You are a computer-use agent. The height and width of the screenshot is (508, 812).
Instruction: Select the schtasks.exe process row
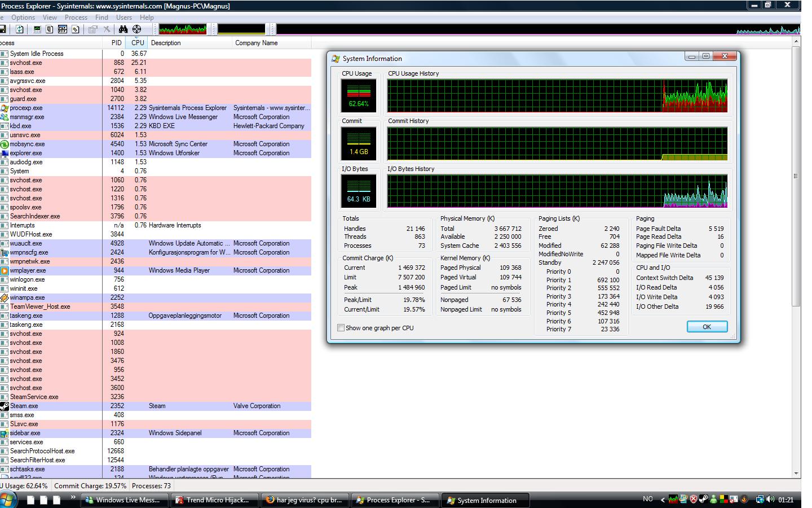[x=156, y=469]
